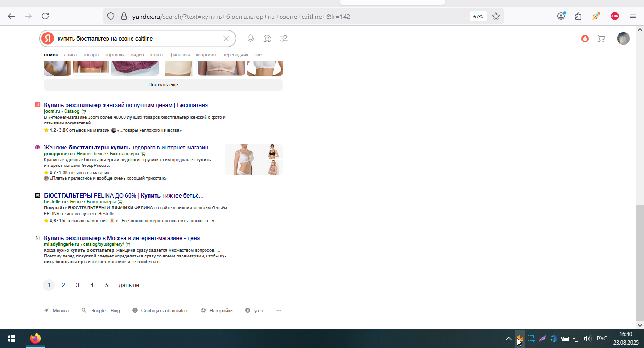644x348 pixels.
Task: Click the Yandex logo in search box
Action: pyautogui.click(x=47, y=39)
